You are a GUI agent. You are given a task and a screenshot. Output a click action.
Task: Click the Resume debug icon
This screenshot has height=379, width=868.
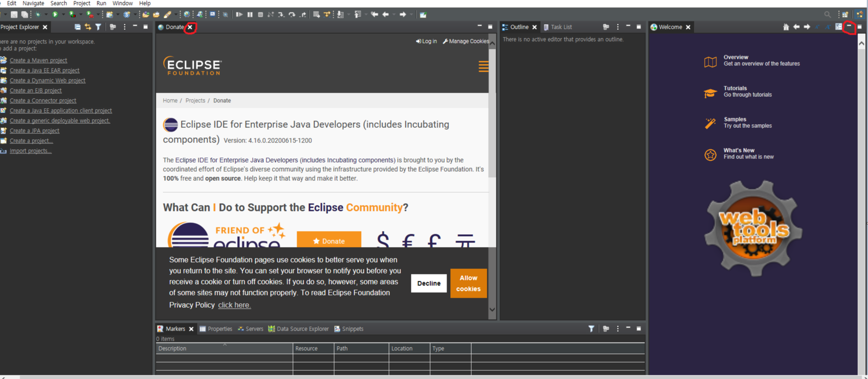239,15
